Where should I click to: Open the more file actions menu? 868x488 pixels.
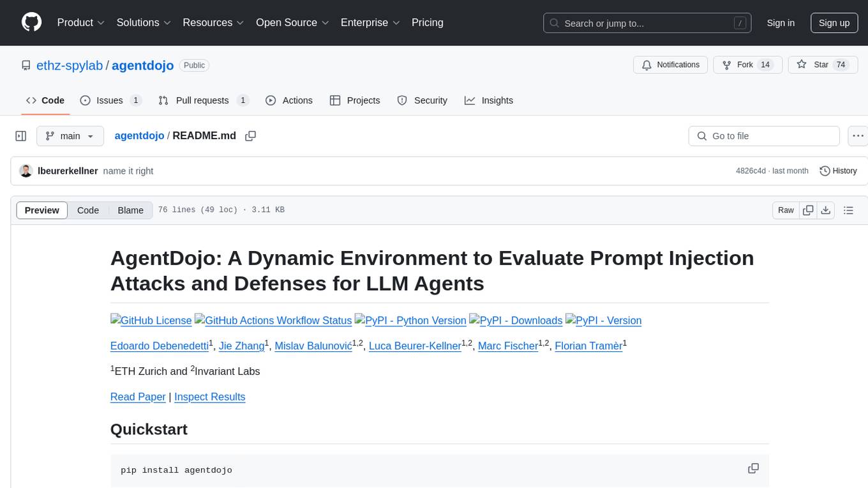pos(858,136)
